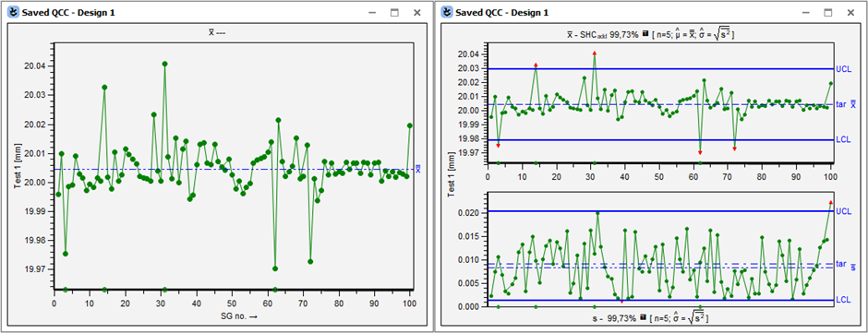Click the tar label of the s chart
The width and height of the screenshot is (868, 333).
tap(841, 264)
